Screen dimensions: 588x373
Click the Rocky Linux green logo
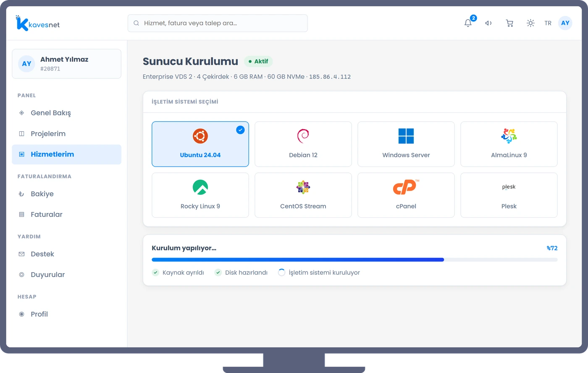(x=200, y=187)
